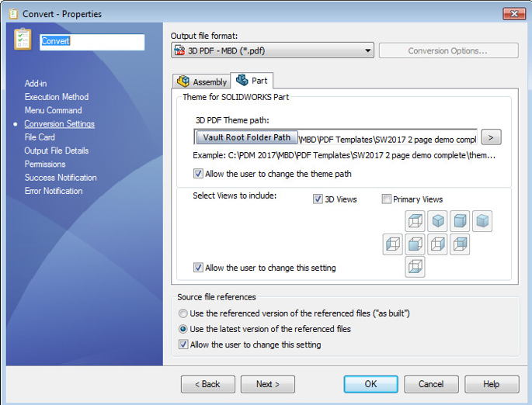
Task: Open the Execution Method page
Action: click(x=57, y=97)
